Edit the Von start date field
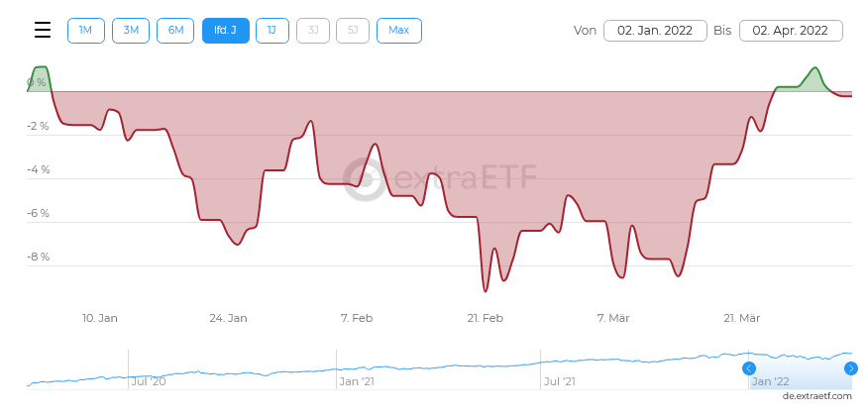 pyautogui.click(x=655, y=31)
